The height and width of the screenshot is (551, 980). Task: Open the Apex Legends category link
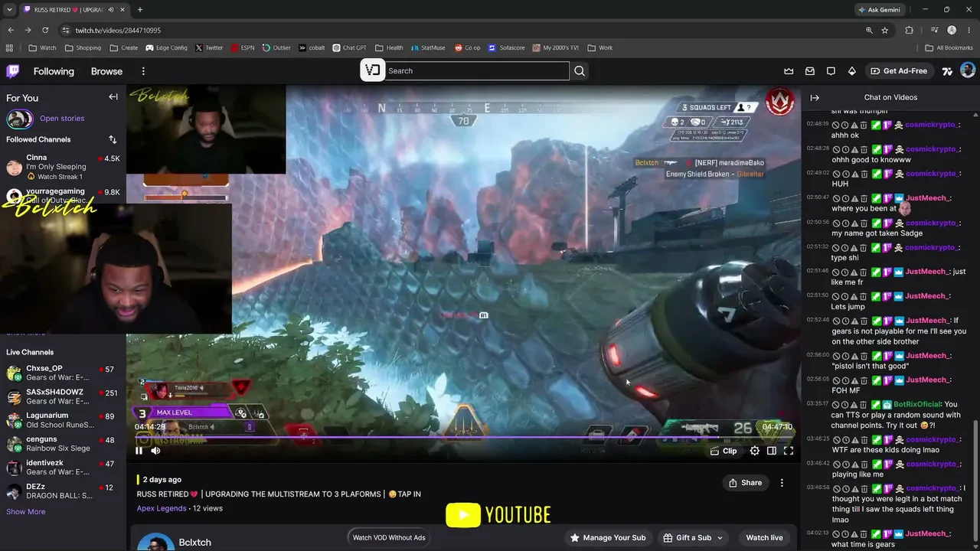click(x=162, y=508)
